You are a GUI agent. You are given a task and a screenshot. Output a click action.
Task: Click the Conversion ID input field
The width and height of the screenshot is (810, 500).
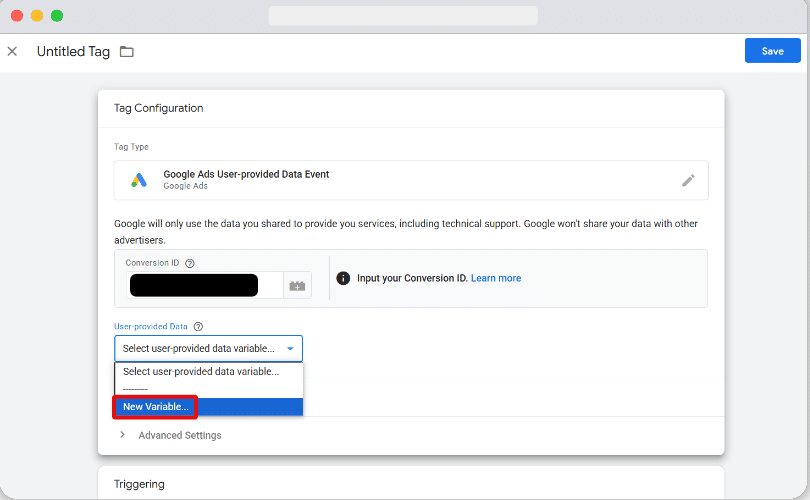(205, 285)
